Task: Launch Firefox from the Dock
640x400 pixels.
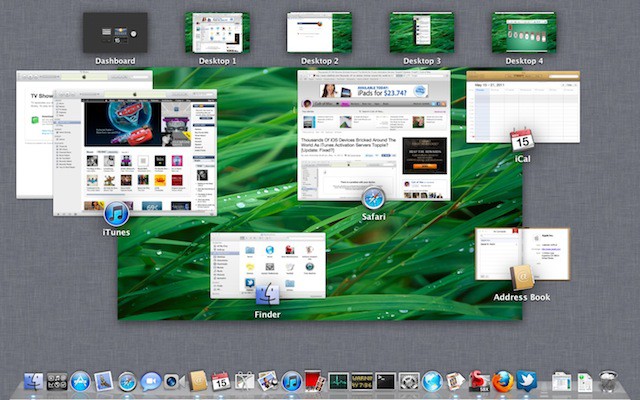Action: pyautogui.click(x=502, y=382)
